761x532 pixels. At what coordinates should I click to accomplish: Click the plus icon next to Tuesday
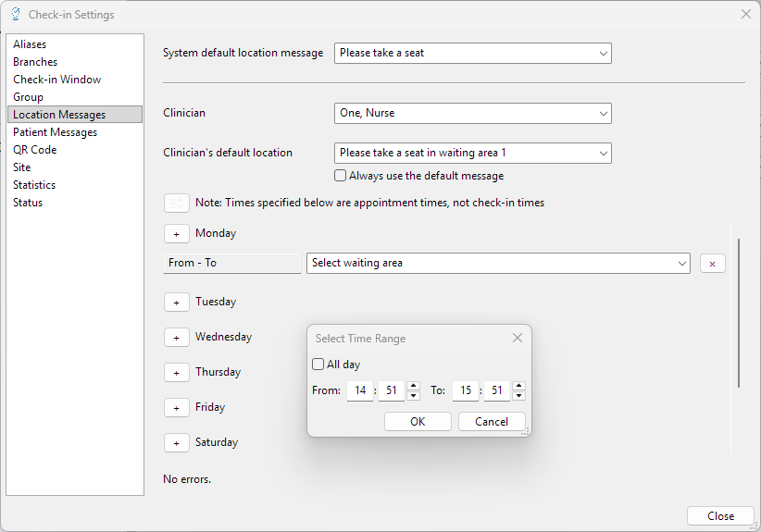[x=176, y=303]
